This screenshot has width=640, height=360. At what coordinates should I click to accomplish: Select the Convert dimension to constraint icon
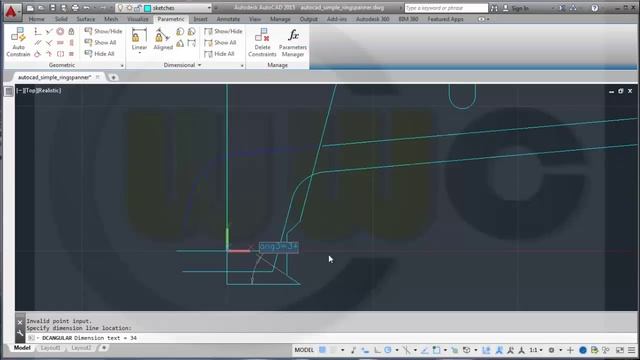click(x=191, y=43)
